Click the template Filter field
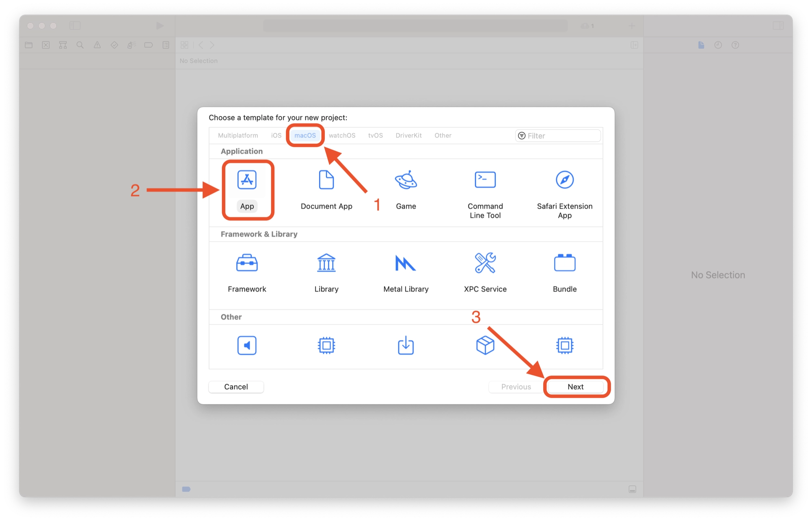812x521 pixels. click(x=558, y=136)
